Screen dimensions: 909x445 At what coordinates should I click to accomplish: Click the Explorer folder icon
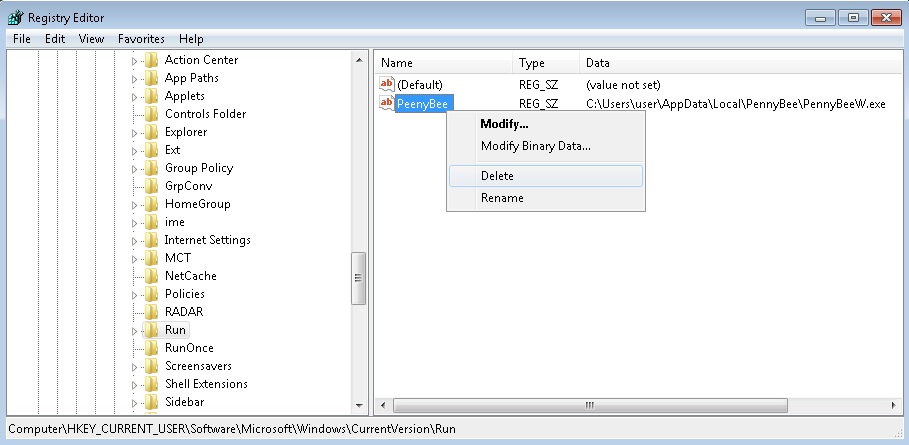151,132
